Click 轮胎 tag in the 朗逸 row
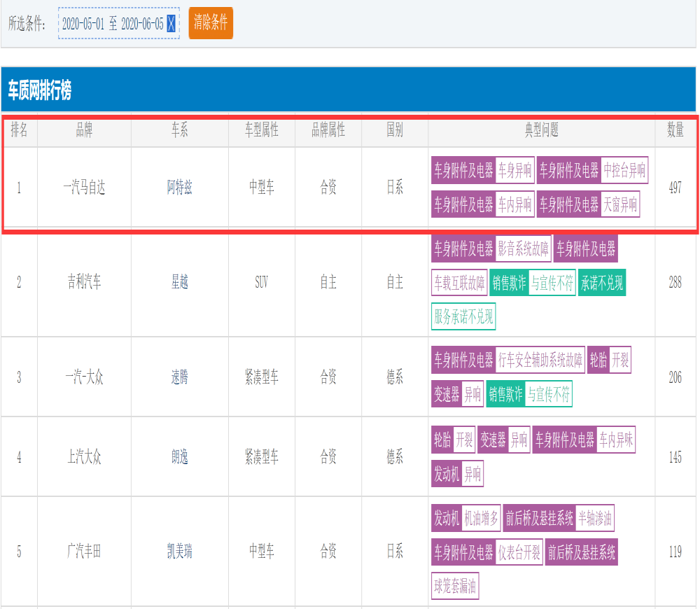The height and width of the screenshot is (609, 700). 442,440
